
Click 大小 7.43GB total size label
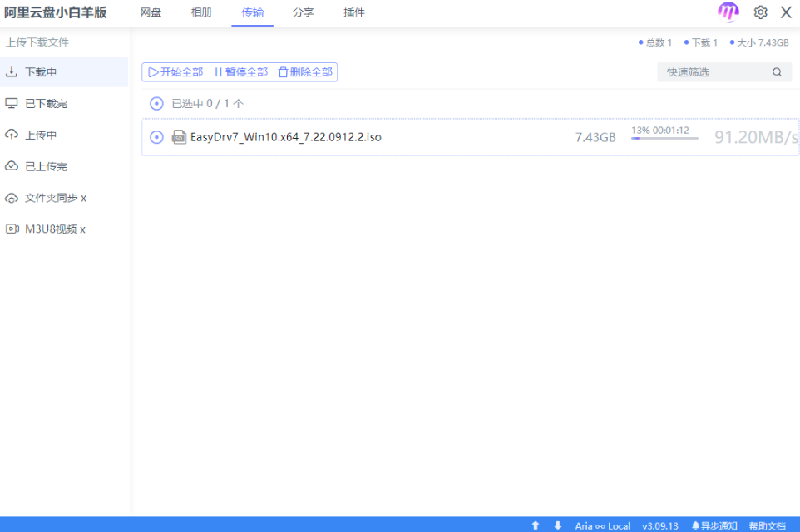point(759,43)
